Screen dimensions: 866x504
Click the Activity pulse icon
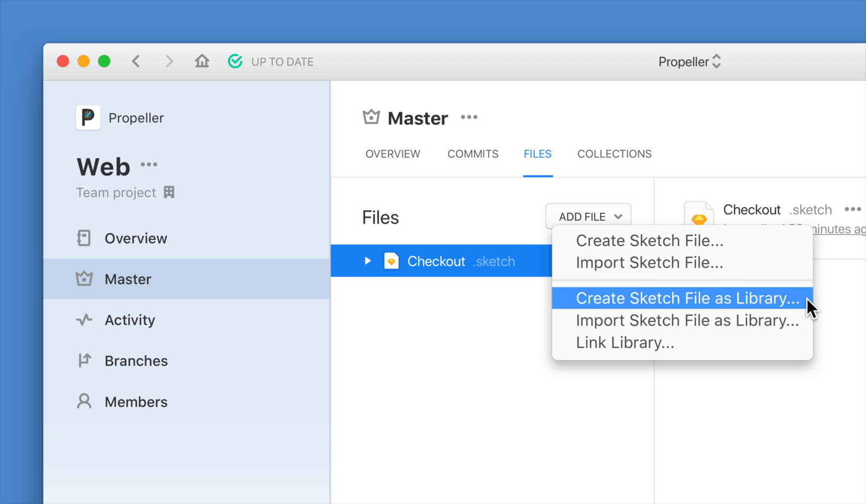(x=84, y=320)
